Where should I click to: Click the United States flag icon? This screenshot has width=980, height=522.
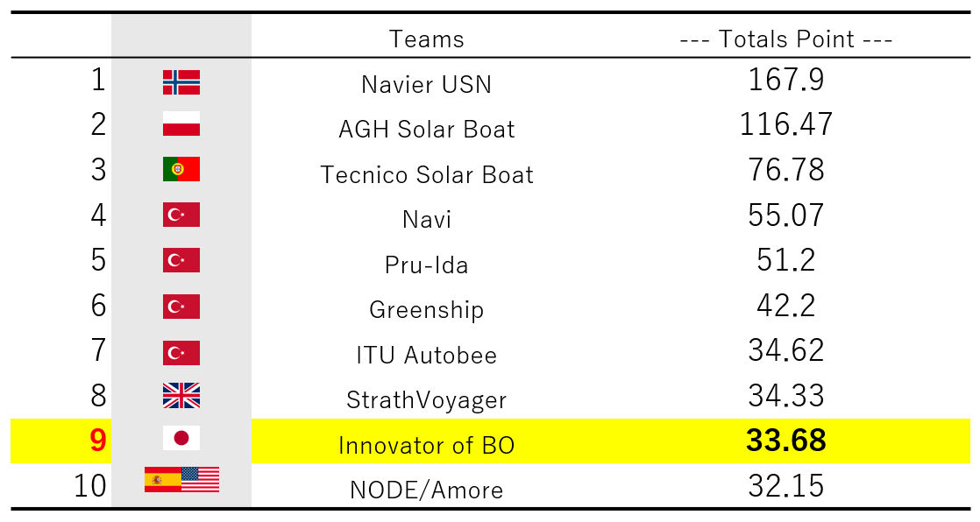pos(201,480)
